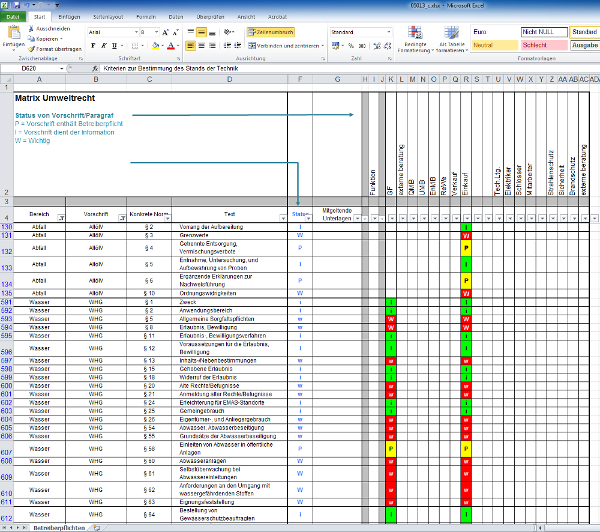The height and width of the screenshot is (532, 600).
Task: Click the yellow fill color button
Action: 153,46
